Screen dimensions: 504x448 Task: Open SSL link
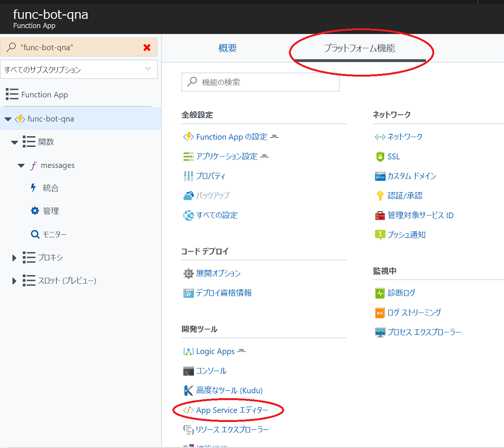click(394, 156)
